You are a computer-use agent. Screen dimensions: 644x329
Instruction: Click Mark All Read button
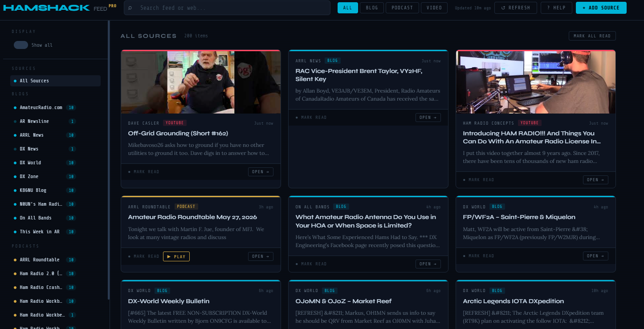[x=592, y=36]
